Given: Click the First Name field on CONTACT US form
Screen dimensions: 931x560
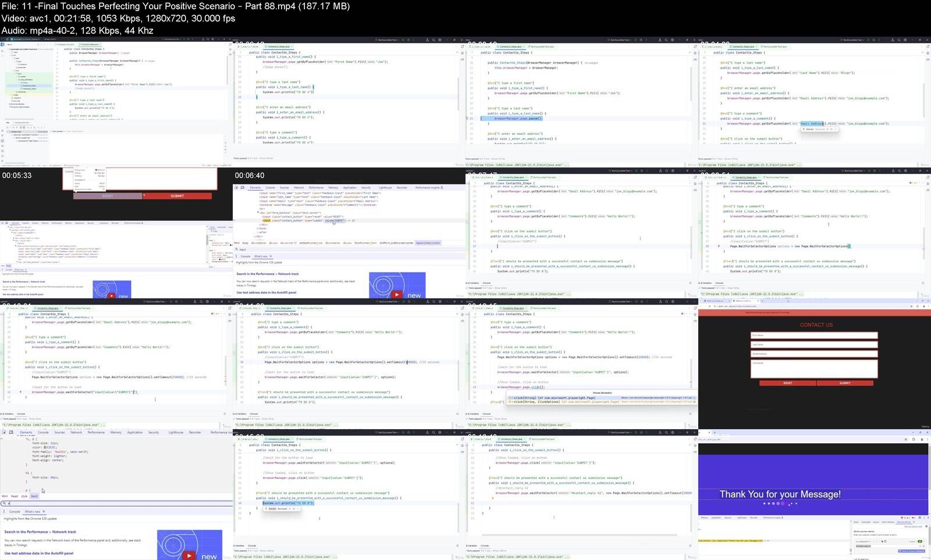Looking at the screenshot, I should [814, 335].
